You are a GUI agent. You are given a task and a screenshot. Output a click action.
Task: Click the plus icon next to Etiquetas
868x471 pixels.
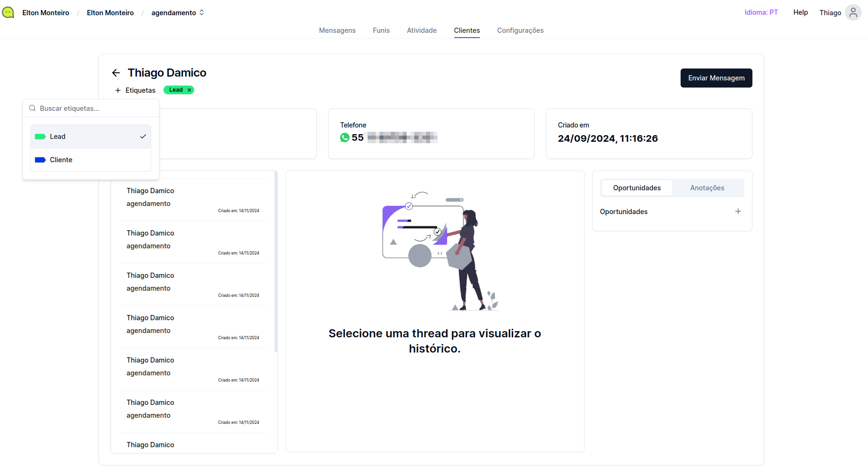(118, 90)
